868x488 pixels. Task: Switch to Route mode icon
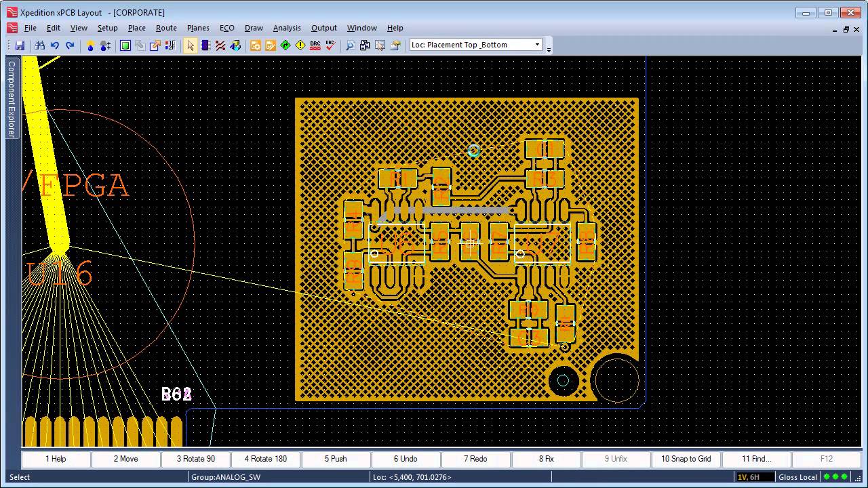coord(220,45)
